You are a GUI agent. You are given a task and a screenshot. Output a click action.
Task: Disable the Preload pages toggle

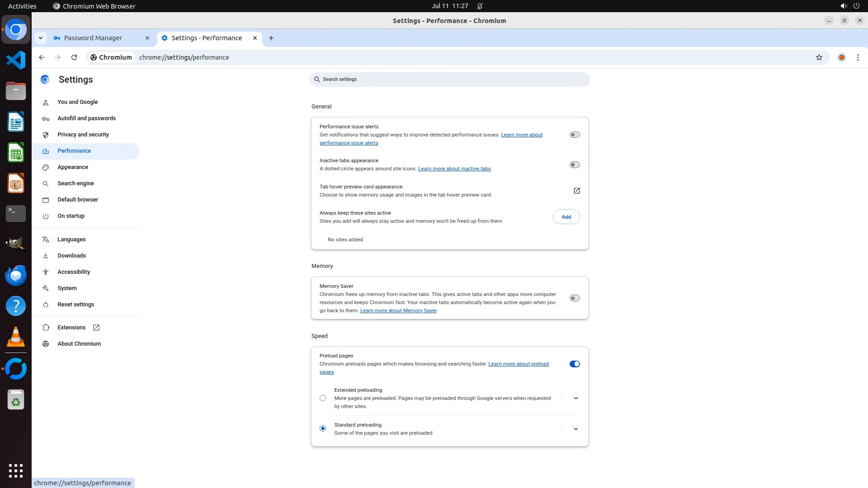coord(574,364)
